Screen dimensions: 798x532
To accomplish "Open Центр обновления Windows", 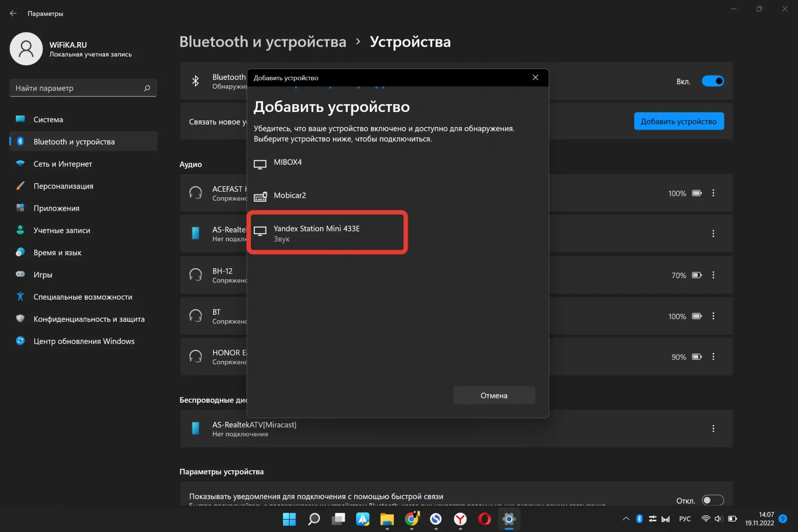I will 83,341.
